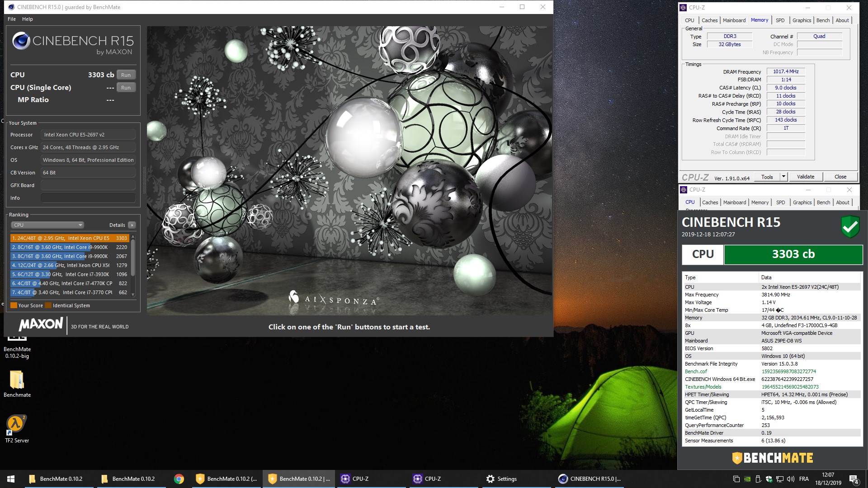Open the Help menu in Cinebench
Image resolution: width=868 pixels, height=488 pixels.
tap(28, 19)
